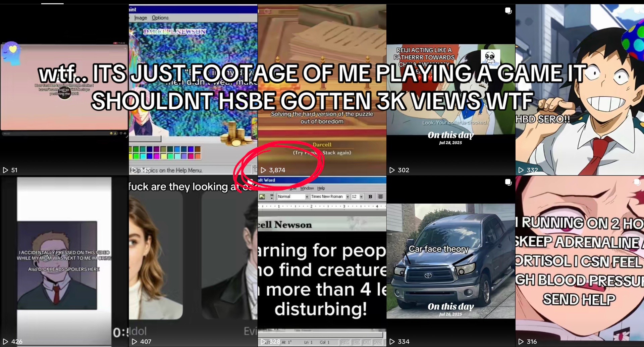Image resolution: width=644 pixels, height=347 pixels.
Task: Click the '3,874' view count
Action: pos(277,170)
